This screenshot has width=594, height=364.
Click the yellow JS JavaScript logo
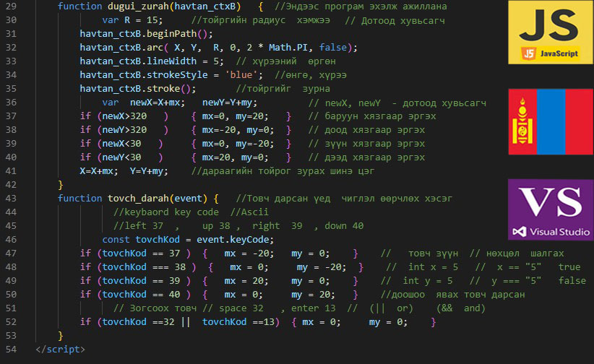click(x=551, y=33)
